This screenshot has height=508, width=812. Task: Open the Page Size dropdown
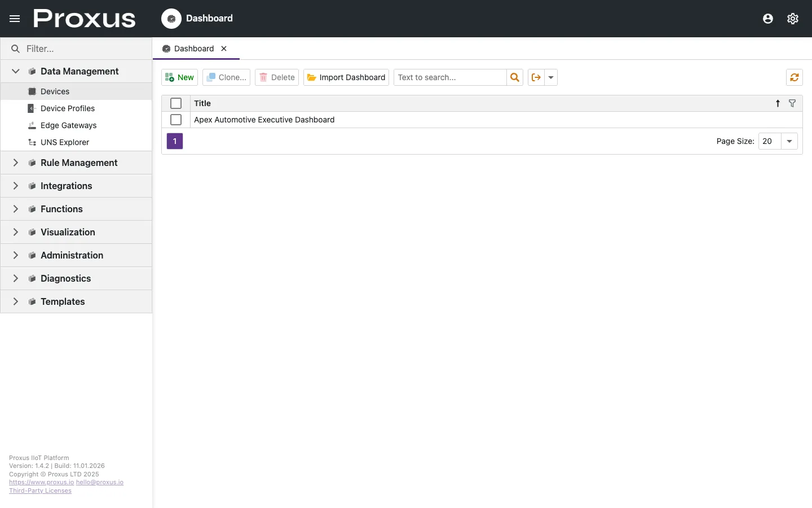pyautogui.click(x=788, y=141)
